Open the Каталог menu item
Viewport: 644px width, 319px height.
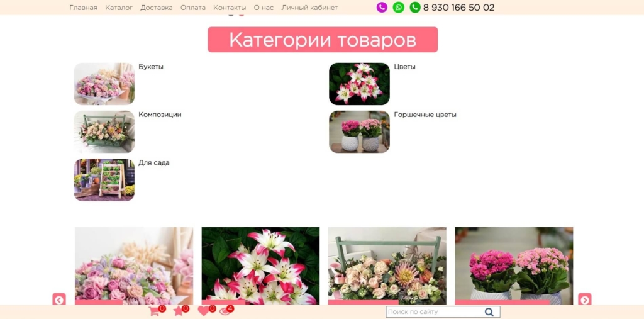click(119, 8)
